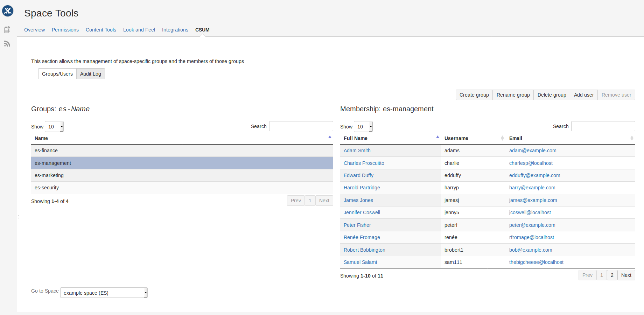Click email edduffy@example.com
The height and width of the screenshot is (315, 644).
click(534, 175)
